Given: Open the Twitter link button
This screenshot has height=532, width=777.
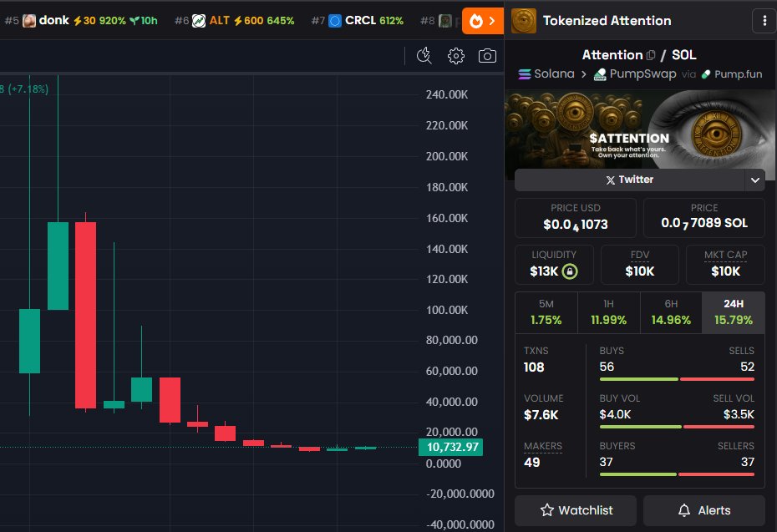Looking at the screenshot, I should coord(629,180).
